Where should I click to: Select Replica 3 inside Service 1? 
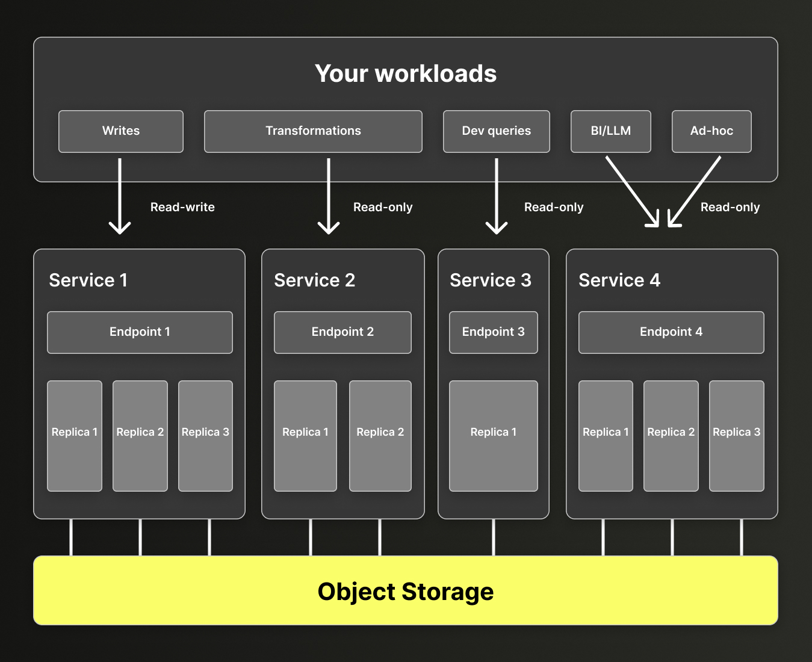[205, 435]
